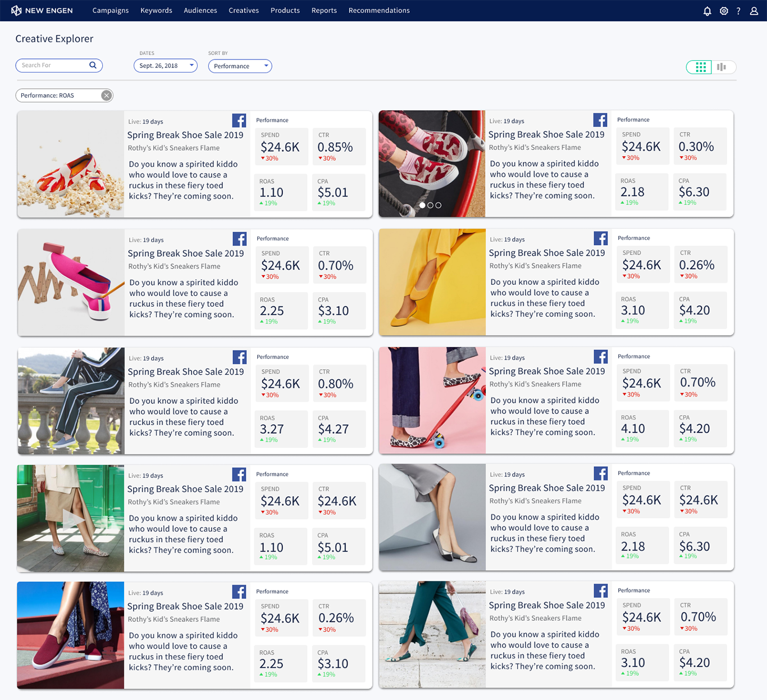Click the New Engen logo
767x700 pixels.
pyautogui.click(x=42, y=11)
